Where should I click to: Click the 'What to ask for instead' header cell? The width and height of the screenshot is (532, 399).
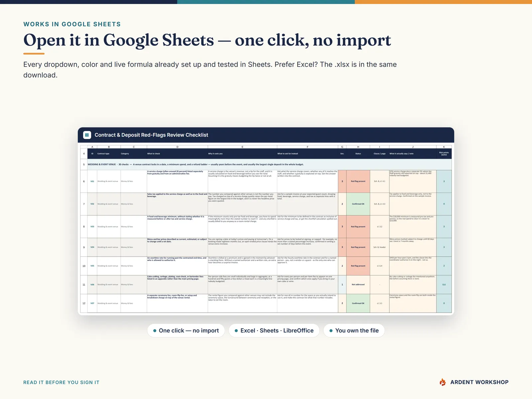pyautogui.click(x=308, y=154)
